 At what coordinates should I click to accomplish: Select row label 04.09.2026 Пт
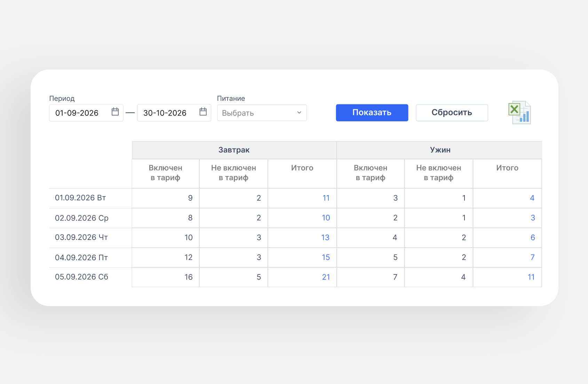[x=81, y=258]
